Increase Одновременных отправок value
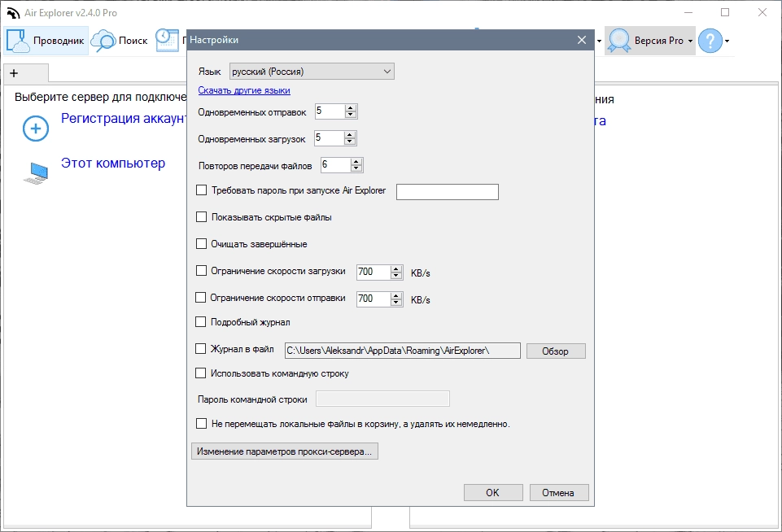Image resolution: width=782 pixels, height=532 pixels. coord(351,108)
